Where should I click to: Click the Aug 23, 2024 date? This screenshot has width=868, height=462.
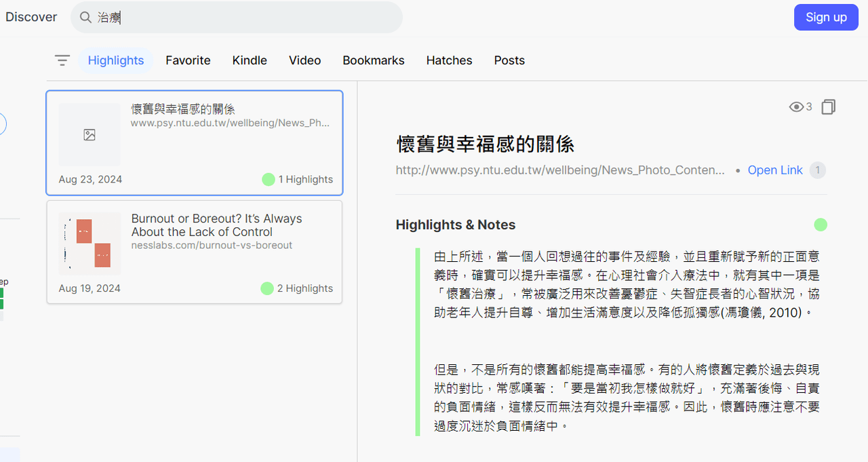tap(90, 179)
